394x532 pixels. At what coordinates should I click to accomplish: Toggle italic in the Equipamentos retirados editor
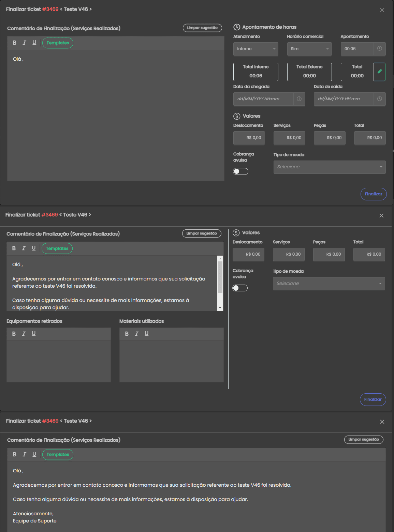click(24, 334)
